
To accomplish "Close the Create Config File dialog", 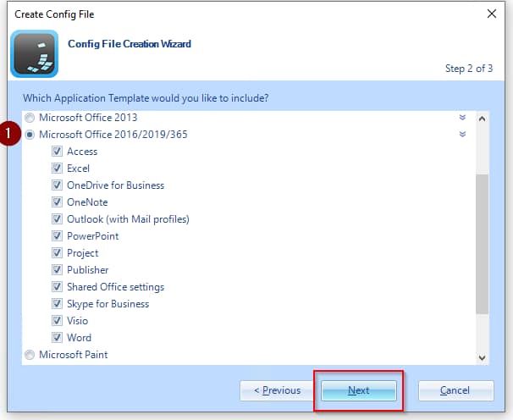I will pyautogui.click(x=492, y=14).
